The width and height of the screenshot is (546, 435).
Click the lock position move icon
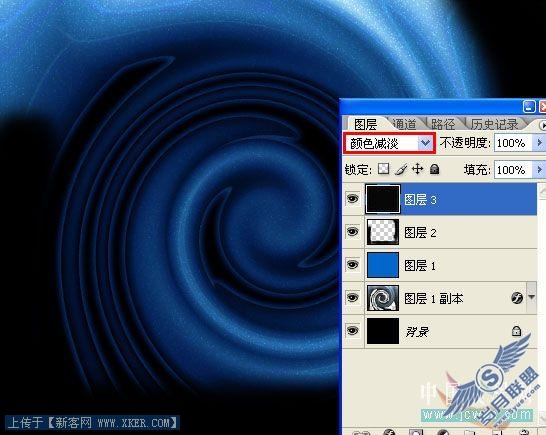coord(417,169)
